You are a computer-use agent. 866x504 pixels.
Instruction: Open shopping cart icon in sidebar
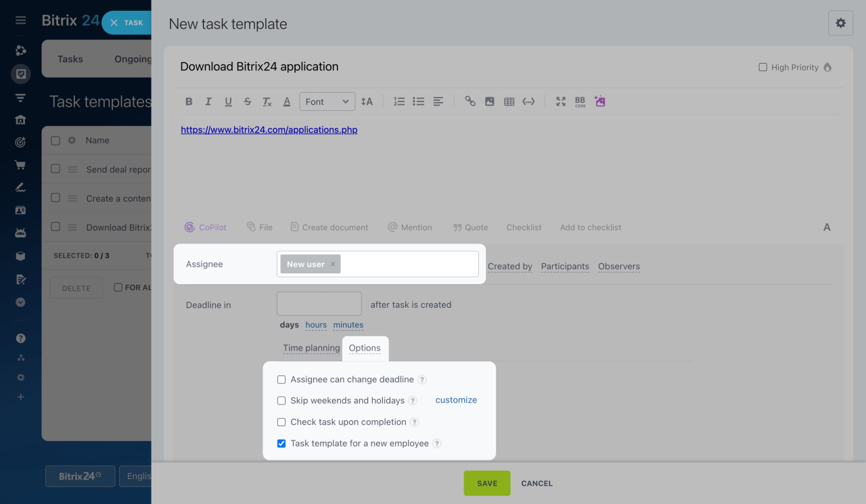pos(21,165)
